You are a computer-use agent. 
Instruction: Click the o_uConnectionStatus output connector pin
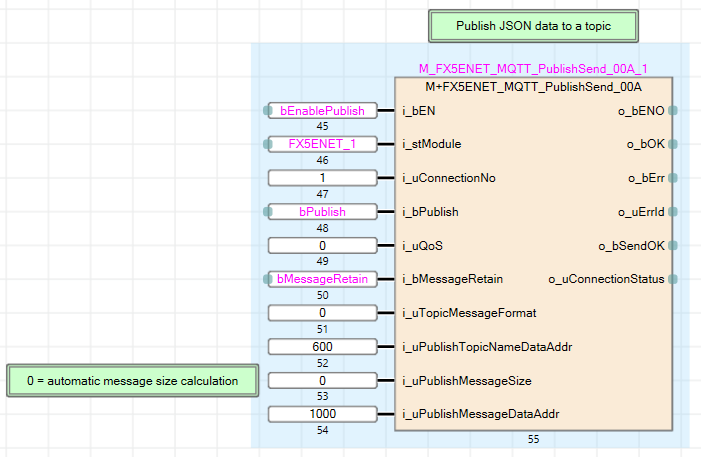point(673,279)
